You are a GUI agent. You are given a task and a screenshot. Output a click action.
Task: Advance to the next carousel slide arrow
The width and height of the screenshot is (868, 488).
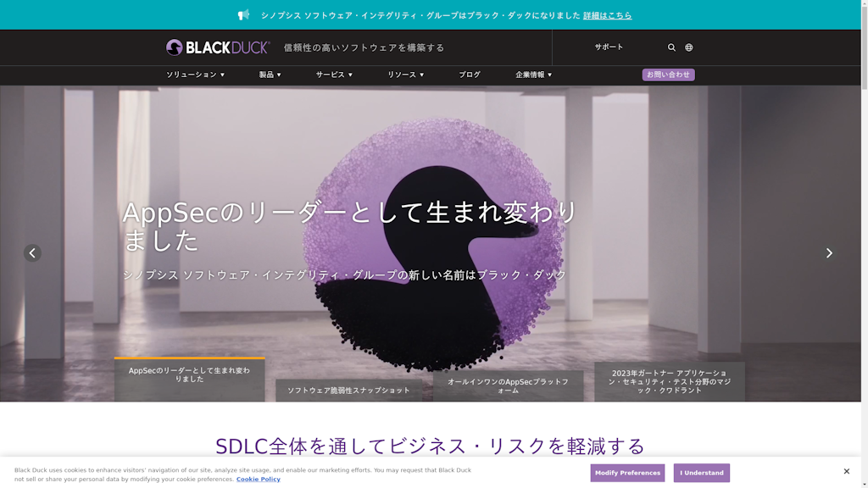coord(828,252)
